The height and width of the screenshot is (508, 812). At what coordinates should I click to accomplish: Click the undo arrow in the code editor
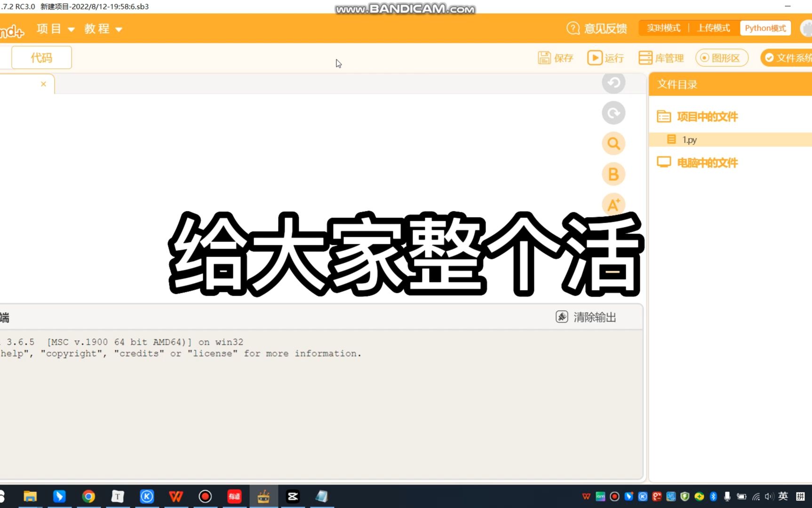[613, 82]
